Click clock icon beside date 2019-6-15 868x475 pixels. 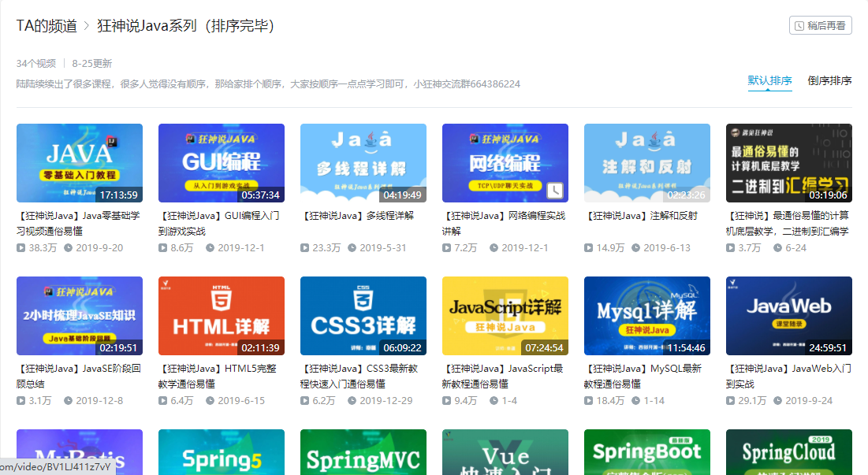(210, 400)
